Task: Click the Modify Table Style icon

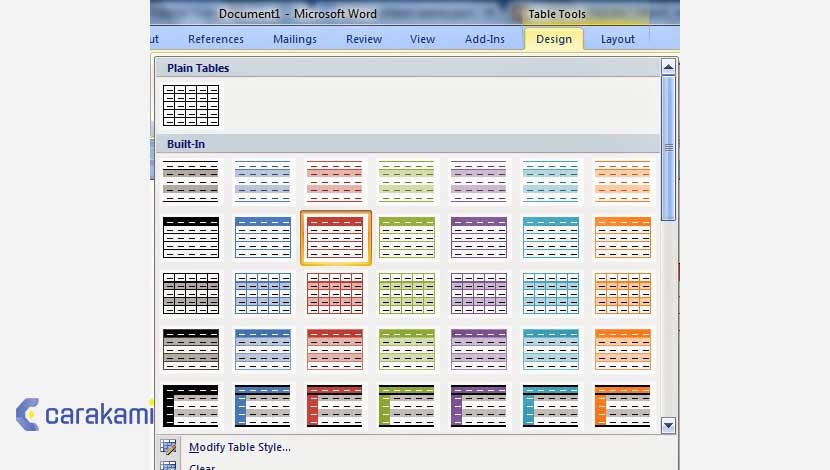Action: [168, 447]
